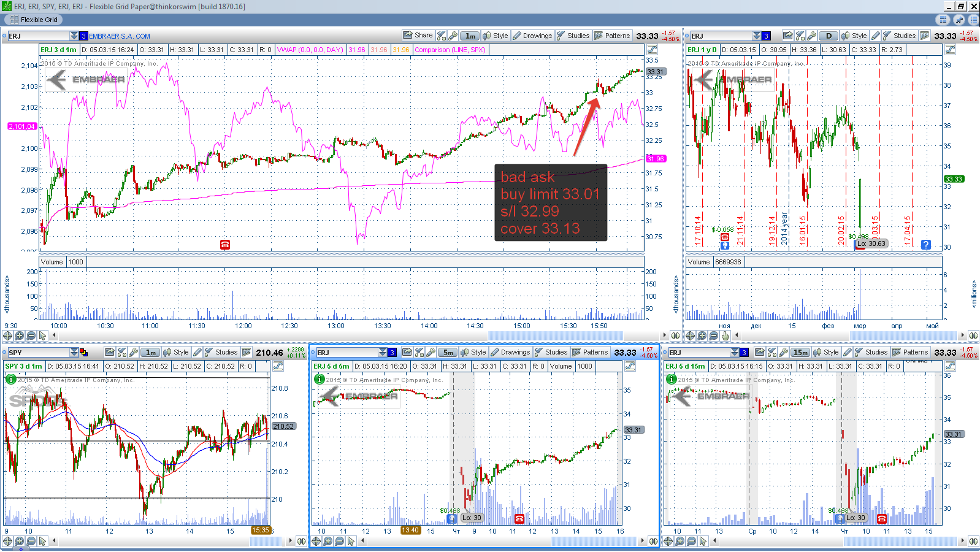Click the pointer tool below the ERJ 15m chart

[703, 541]
